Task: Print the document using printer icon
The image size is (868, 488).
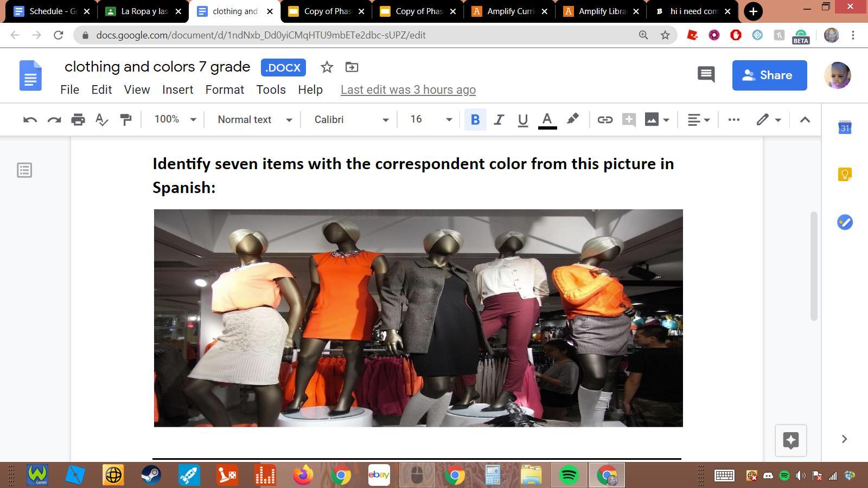Action: click(x=78, y=120)
